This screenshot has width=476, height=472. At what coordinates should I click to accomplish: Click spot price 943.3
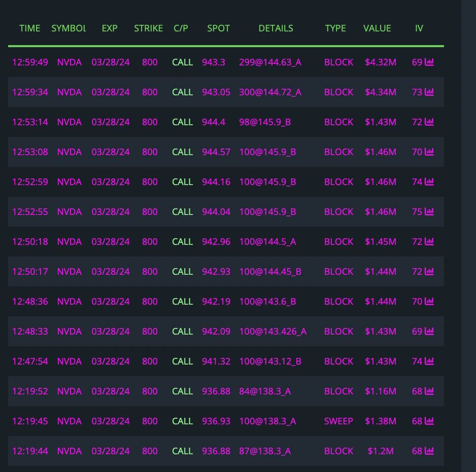coord(214,62)
